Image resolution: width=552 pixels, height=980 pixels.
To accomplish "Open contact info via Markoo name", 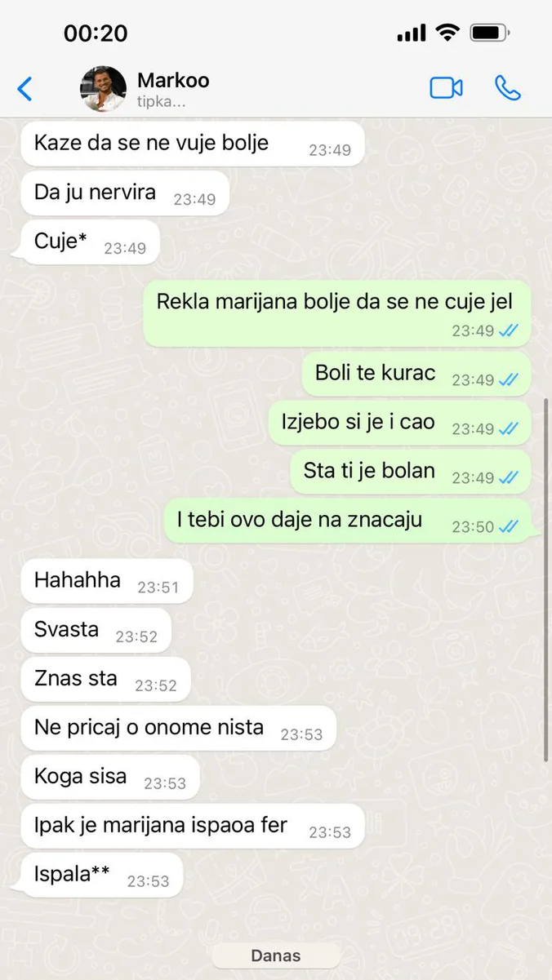I will tap(173, 80).
